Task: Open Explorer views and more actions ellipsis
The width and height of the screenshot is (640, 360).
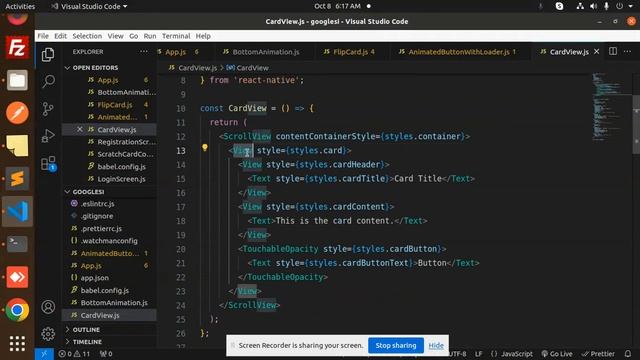Action: [x=144, y=52]
